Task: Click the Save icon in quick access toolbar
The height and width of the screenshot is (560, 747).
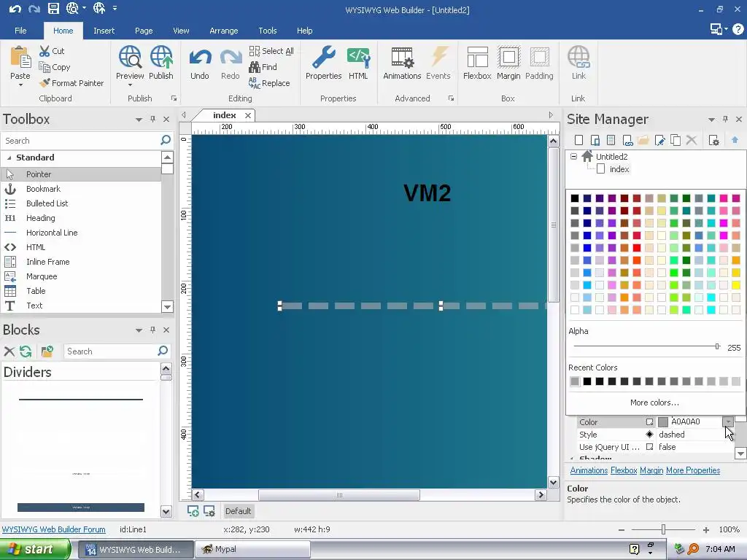Action: 53,8
